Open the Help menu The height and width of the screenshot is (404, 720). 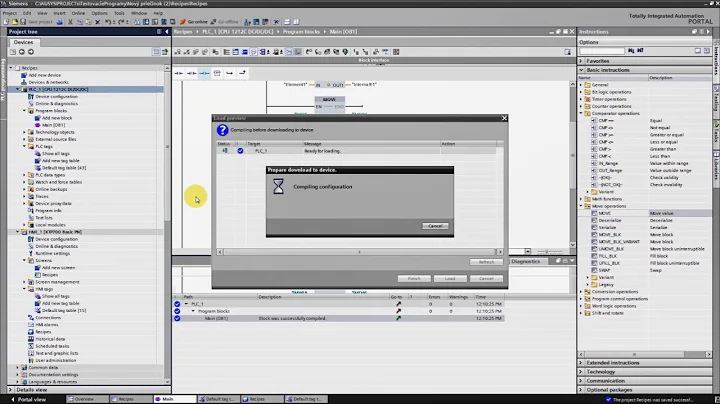coord(158,13)
